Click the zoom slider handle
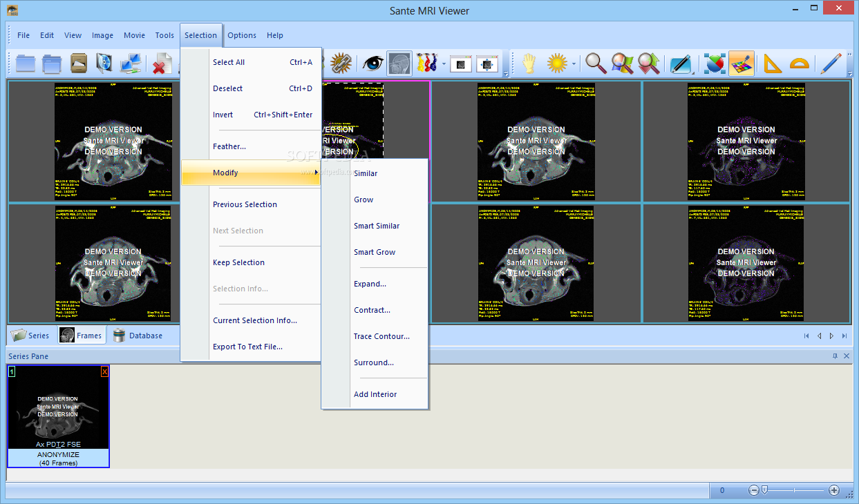Image resolution: width=859 pixels, height=504 pixels. (x=764, y=490)
